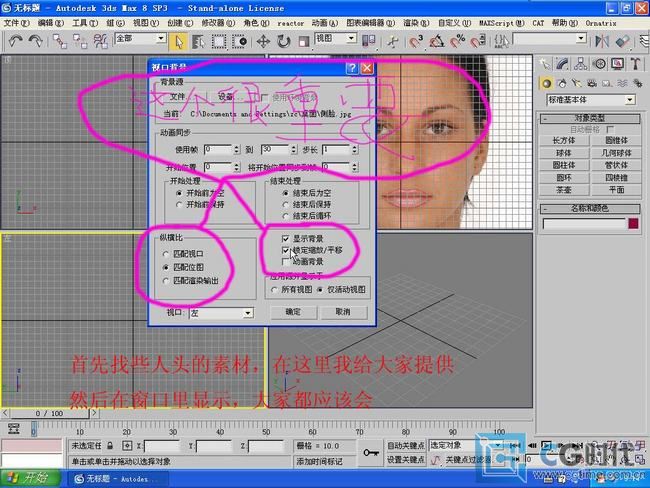
Task: Select the 所有视图 radio button
Action: pos(274,290)
